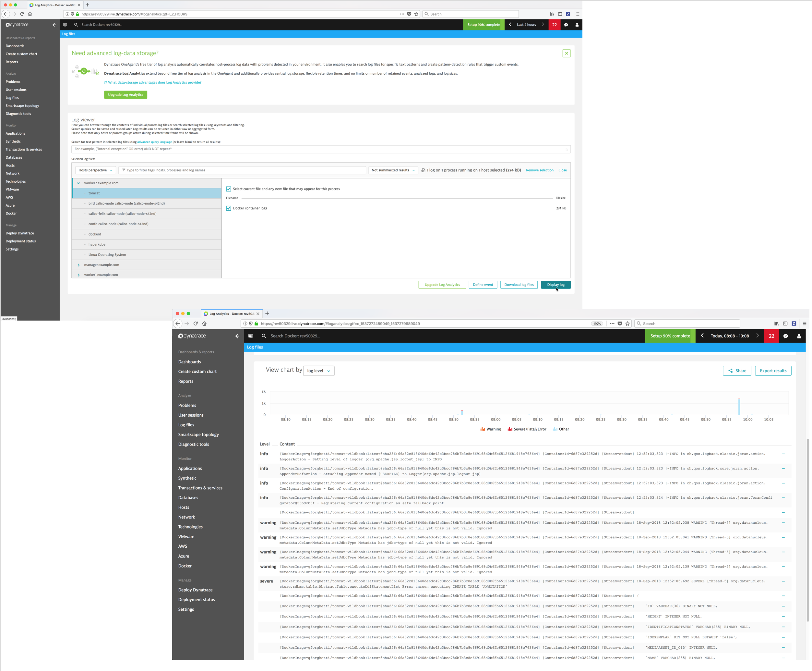This screenshot has width=812, height=671.
Task: Reload page in top browser window
Action: click(22, 14)
